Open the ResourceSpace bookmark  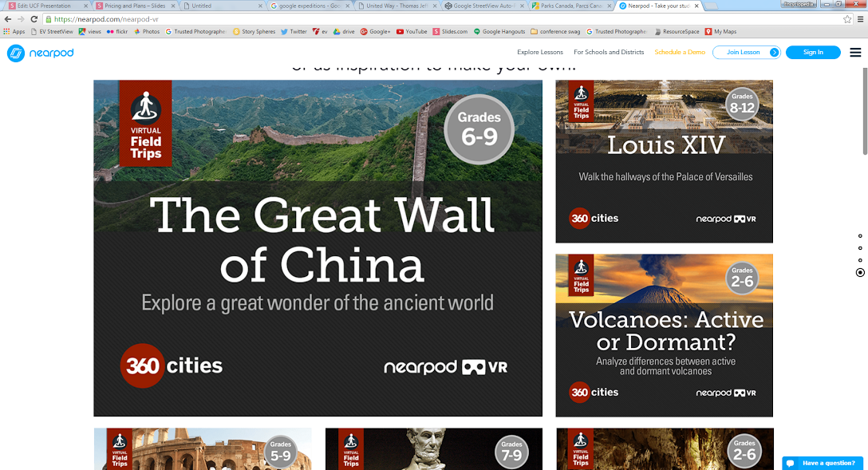(677, 32)
